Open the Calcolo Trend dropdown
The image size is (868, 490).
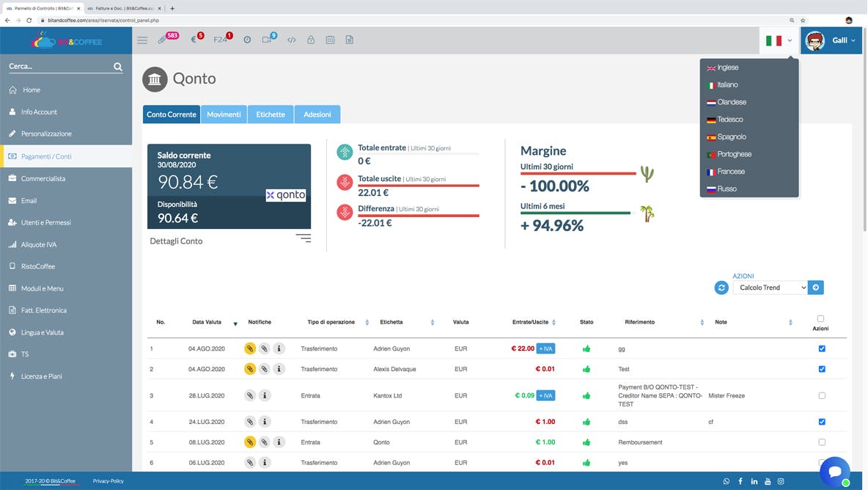pos(770,288)
